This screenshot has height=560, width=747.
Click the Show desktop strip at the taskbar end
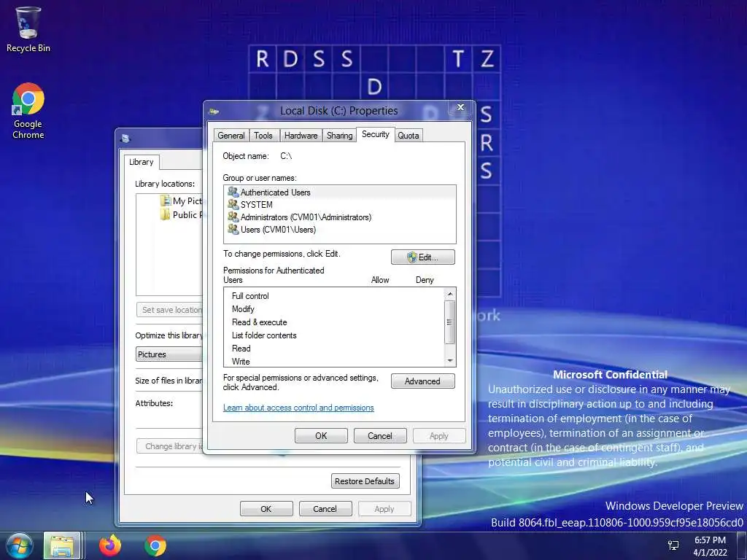click(743, 545)
